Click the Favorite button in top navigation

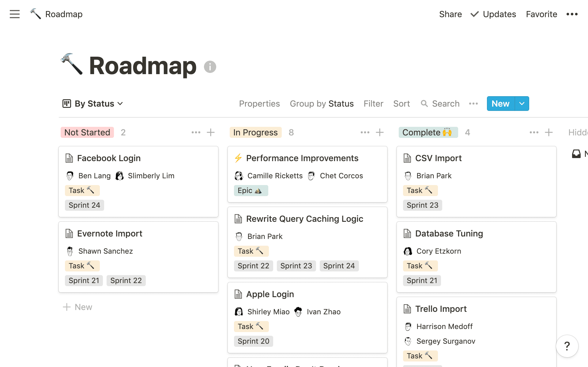541,13
